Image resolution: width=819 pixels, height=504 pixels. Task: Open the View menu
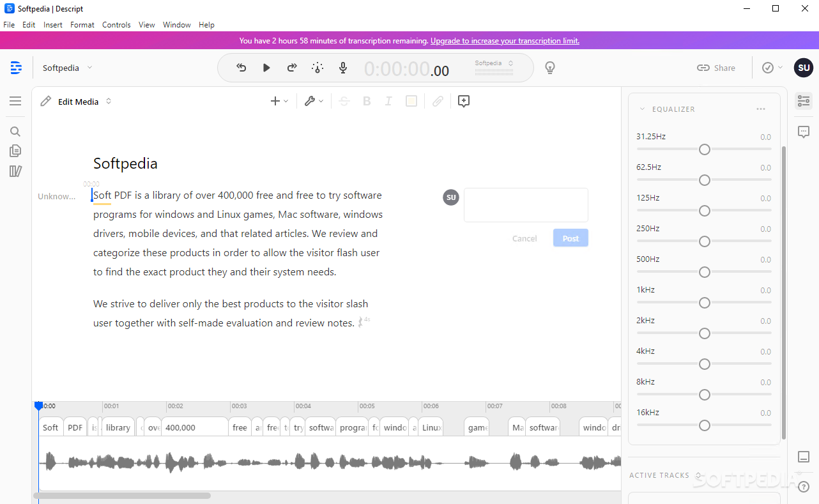[x=147, y=25]
